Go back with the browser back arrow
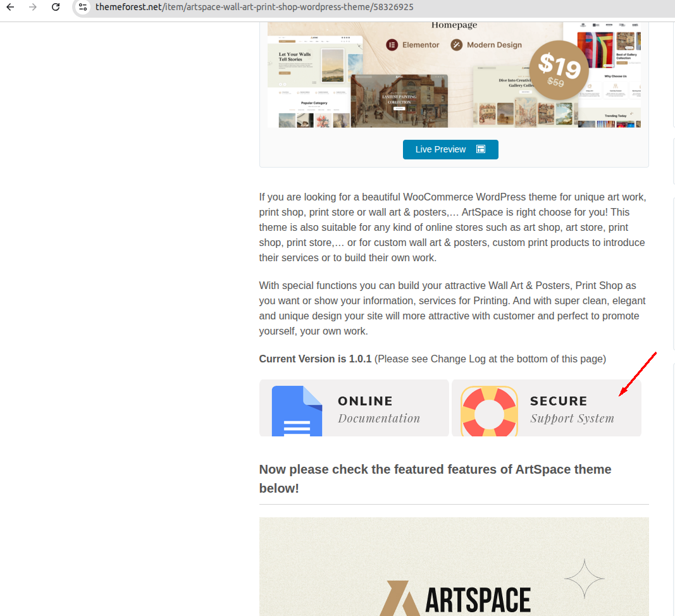This screenshot has width=675, height=616. 10,7
